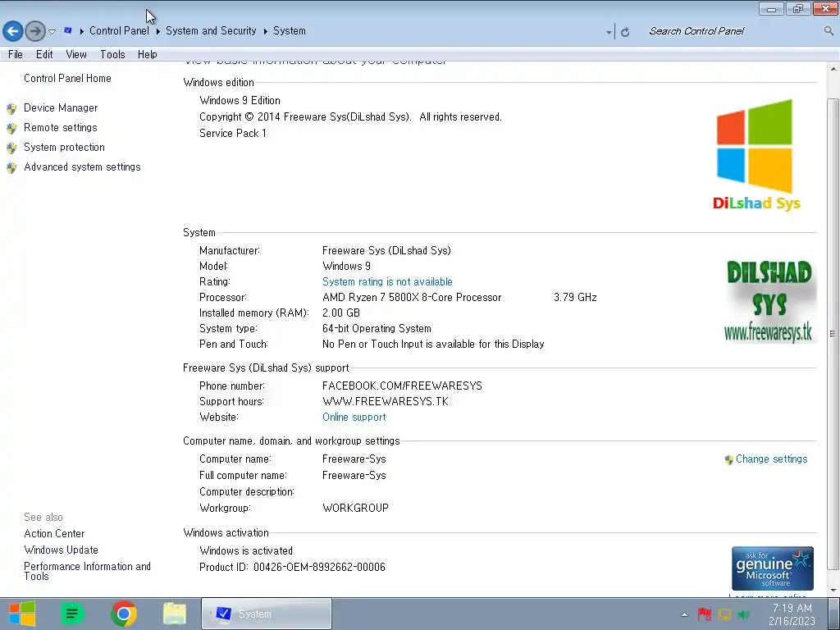
Task: Click System rating is not available link
Action: pos(387,282)
